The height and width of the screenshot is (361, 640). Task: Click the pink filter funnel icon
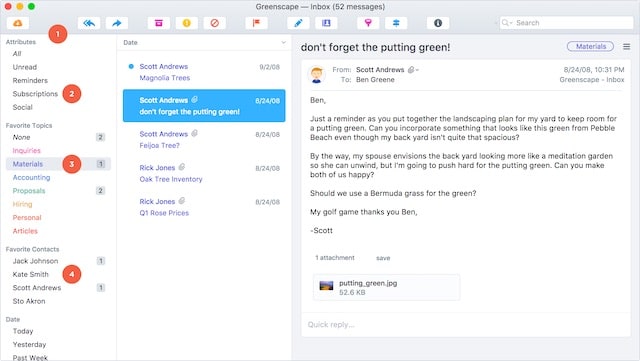point(368,23)
